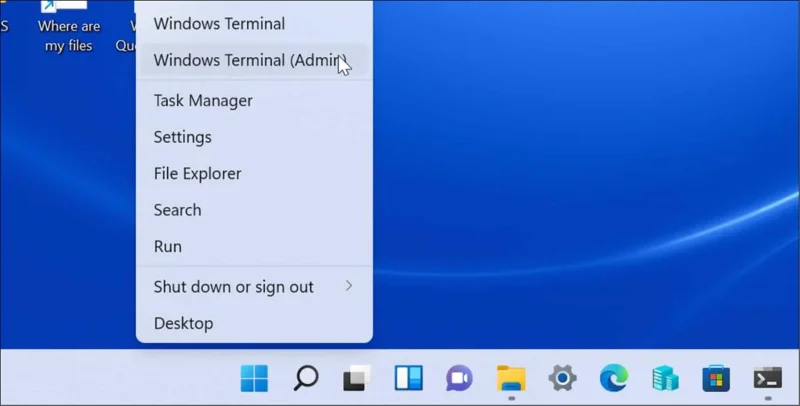Open Task Manager from the menu
The height and width of the screenshot is (406, 800).
pyautogui.click(x=254, y=100)
